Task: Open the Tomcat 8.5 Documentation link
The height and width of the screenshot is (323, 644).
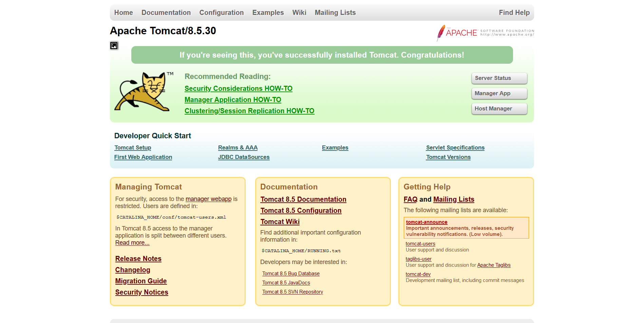Action: pyautogui.click(x=303, y=199)
